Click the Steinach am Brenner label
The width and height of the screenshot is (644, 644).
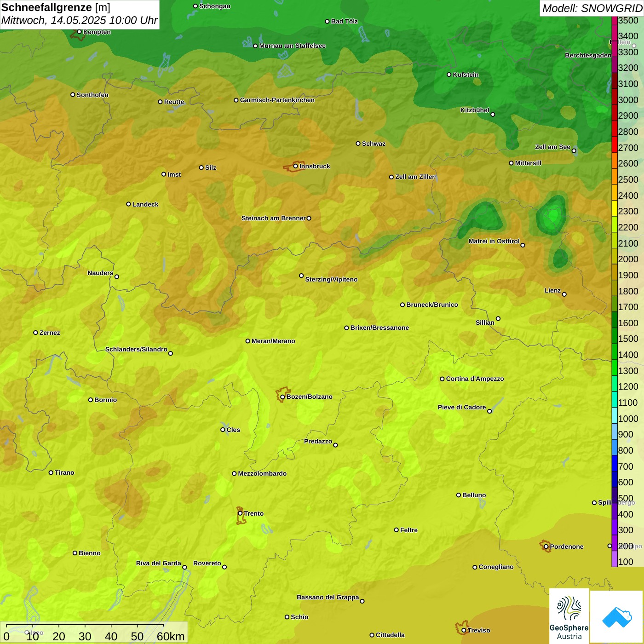(x=273, y=218)
